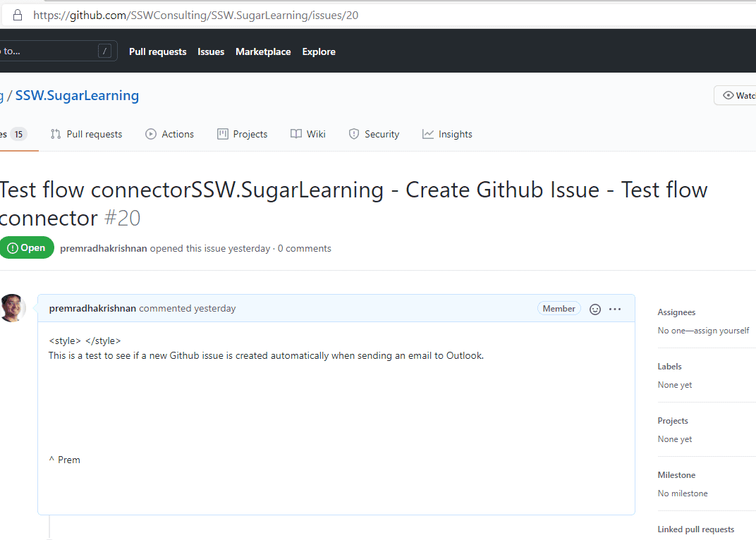Go to Marketplace in header
Image resolution: width=756 pixels, height=540 pixels.
pyautogui.click(x=263, y=51)
